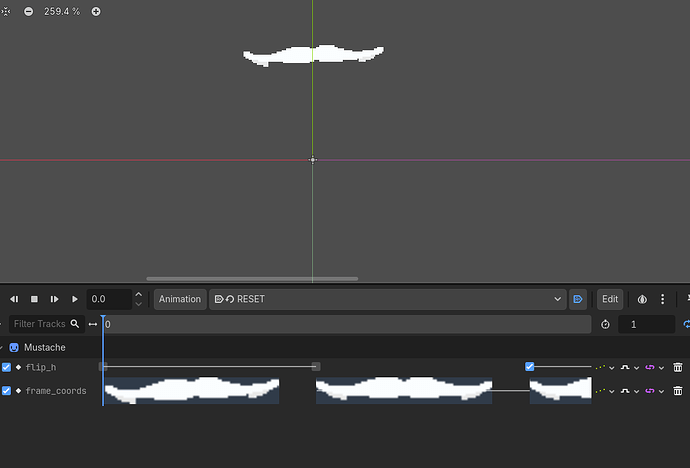Select the frame_coords track label
Screen dimensions: 690x468
(56, 391)
